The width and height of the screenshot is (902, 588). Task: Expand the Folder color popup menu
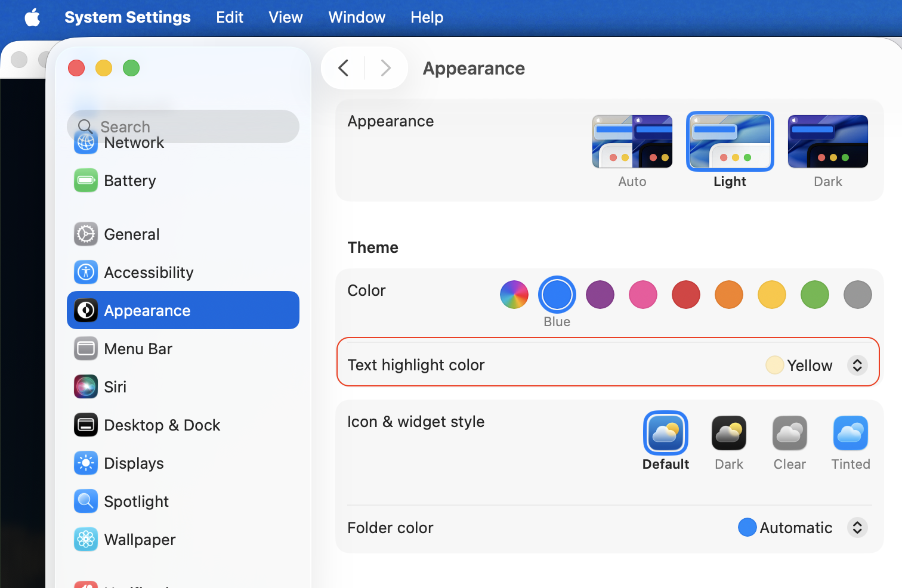click(857, 528)
